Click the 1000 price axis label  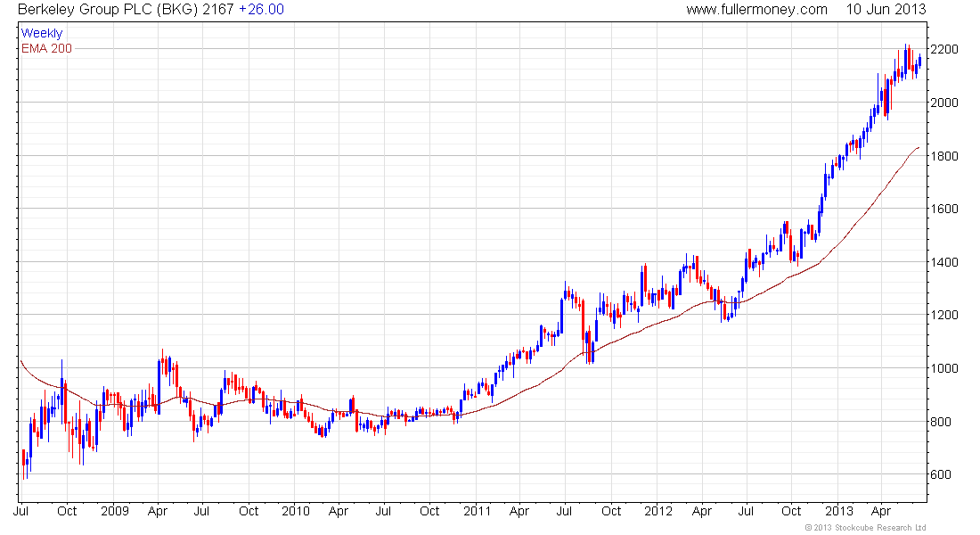pos(944,368)
